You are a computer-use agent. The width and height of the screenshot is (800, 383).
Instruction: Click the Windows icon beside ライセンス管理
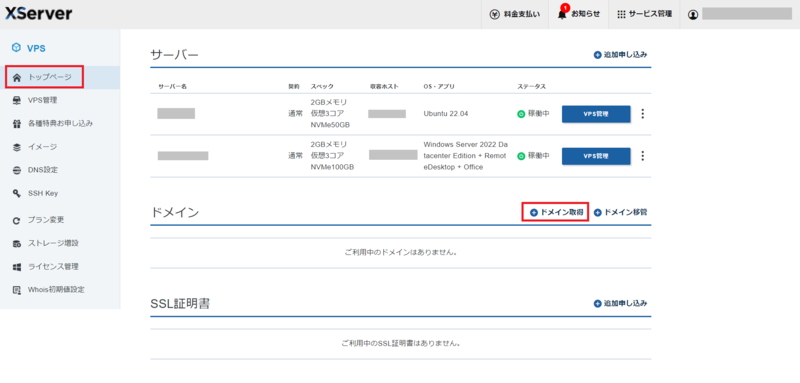(17, 267)
